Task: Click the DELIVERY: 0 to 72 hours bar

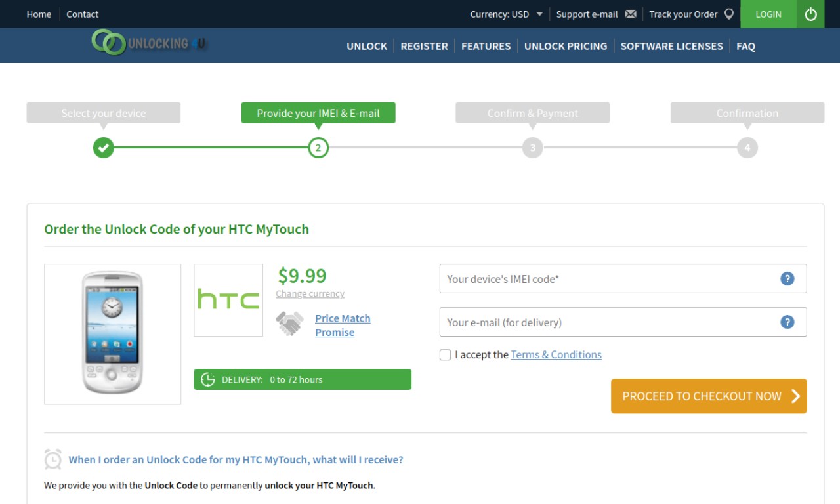Action: click(x=303, y=379)
